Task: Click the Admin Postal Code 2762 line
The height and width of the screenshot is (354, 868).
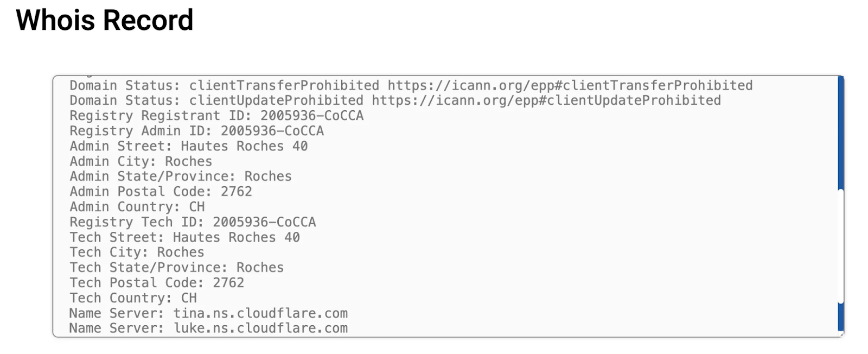Action: tap(161, 192)
